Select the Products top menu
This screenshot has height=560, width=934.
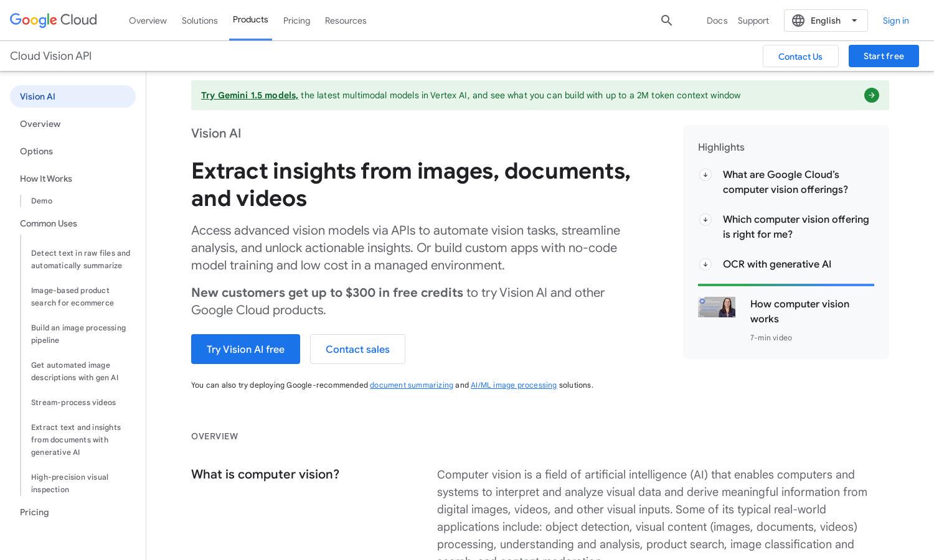250,20
